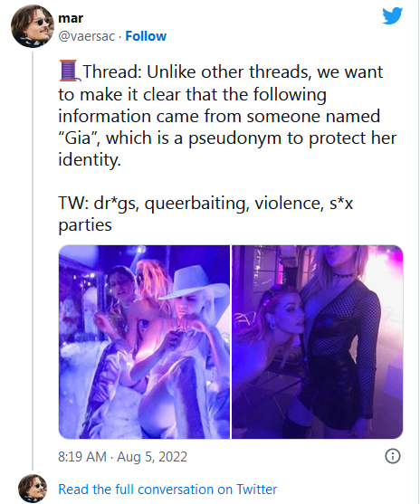Click the blue Twitter bird logo

tap(392, 15)
